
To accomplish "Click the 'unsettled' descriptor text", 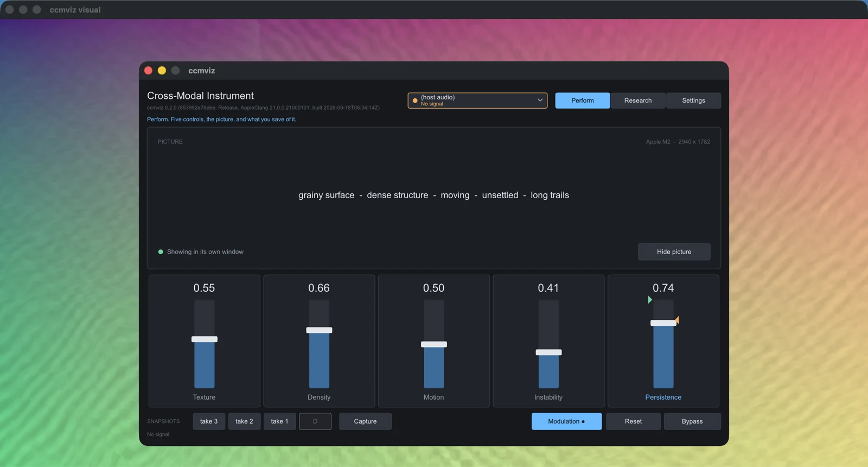I will point(500,195).
